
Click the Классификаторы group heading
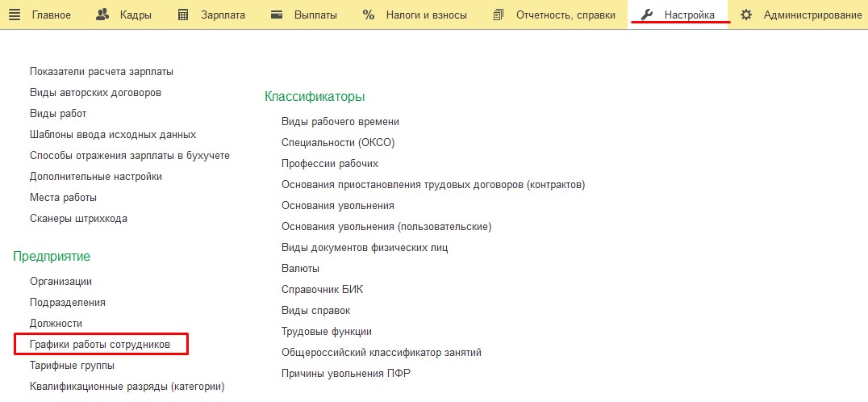pyautogui.click(x=315, y=96)
